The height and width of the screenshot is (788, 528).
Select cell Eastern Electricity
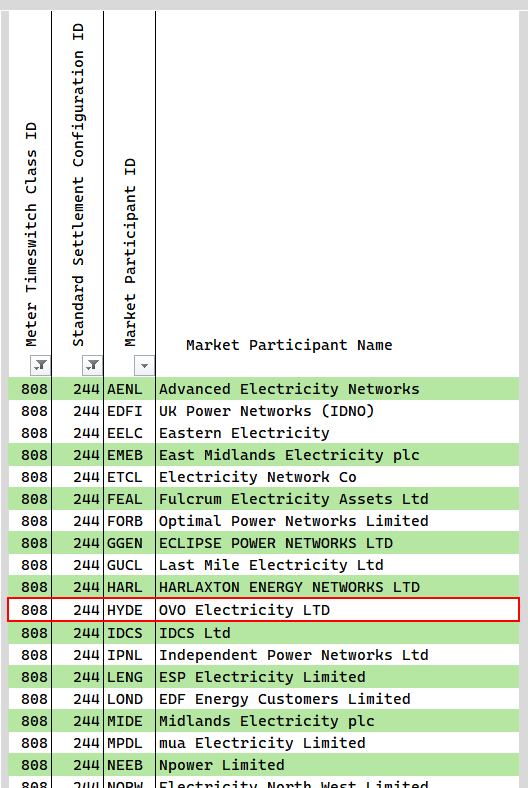click(337, 433)
